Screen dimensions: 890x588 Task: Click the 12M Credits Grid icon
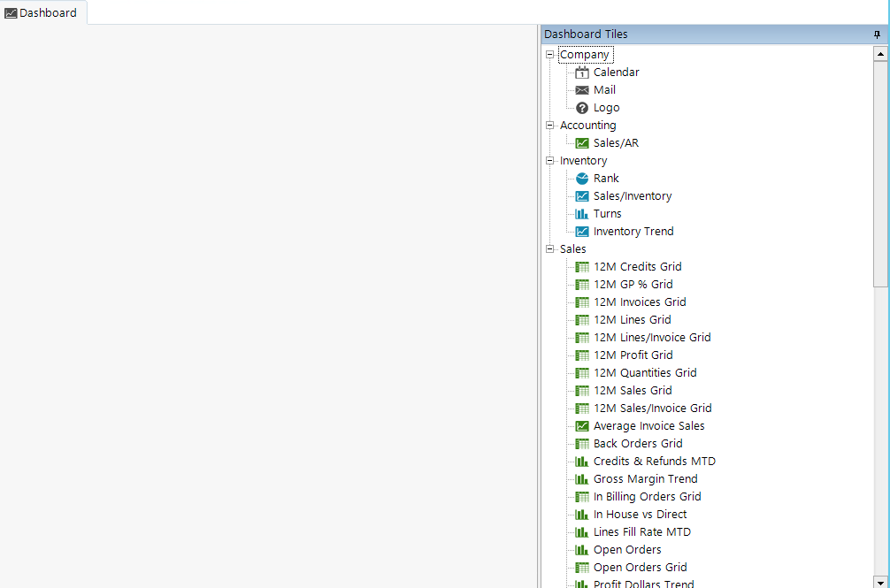[x=581, y=267]
